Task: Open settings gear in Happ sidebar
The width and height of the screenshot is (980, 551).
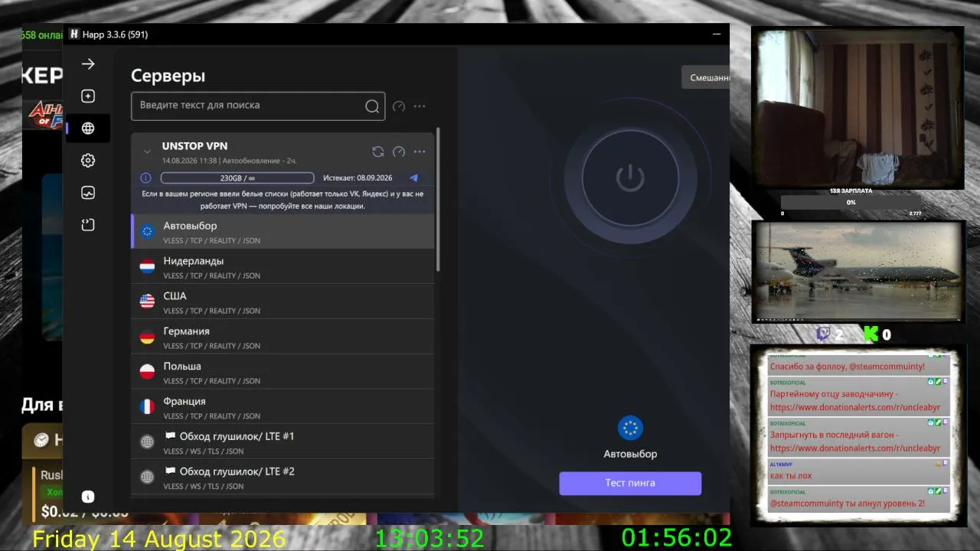Action: click(88, 161)
